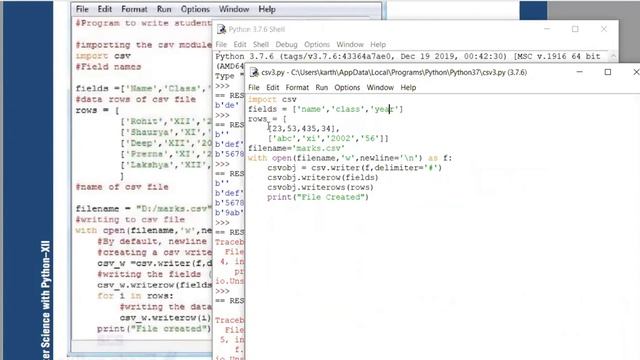Click the ['Shaurya','XI' row in background editor
The width and height of the screenshot is (640, 360).
coord(166,132)
